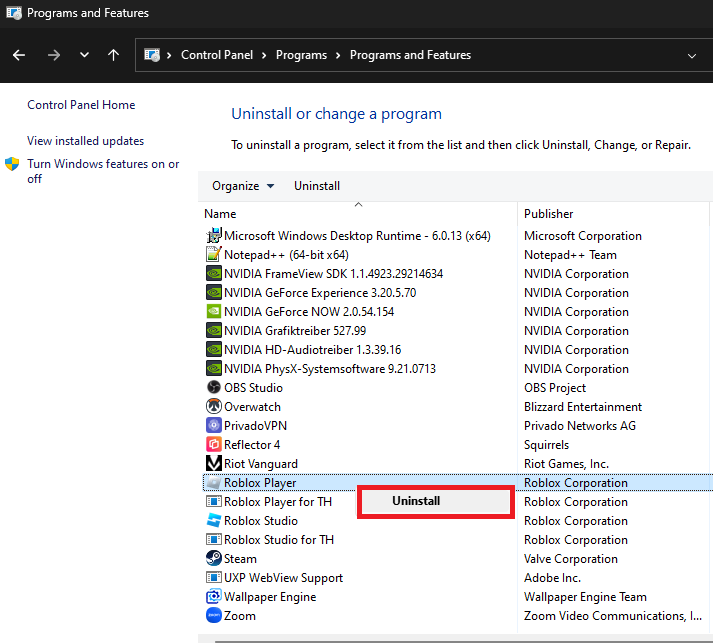Click the Riot Vanguard icon
Viewport: 713px width, 643px height.
tap(213, 464)
